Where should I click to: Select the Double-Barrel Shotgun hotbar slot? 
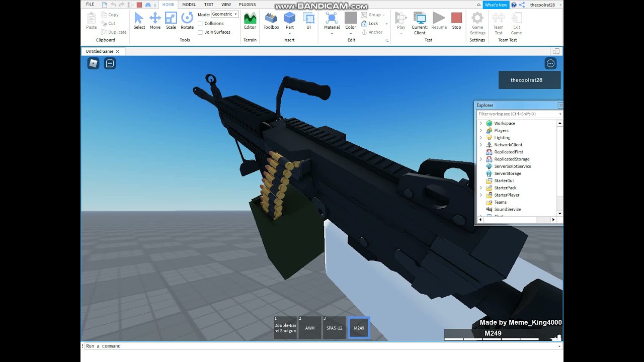pos(285,328)
